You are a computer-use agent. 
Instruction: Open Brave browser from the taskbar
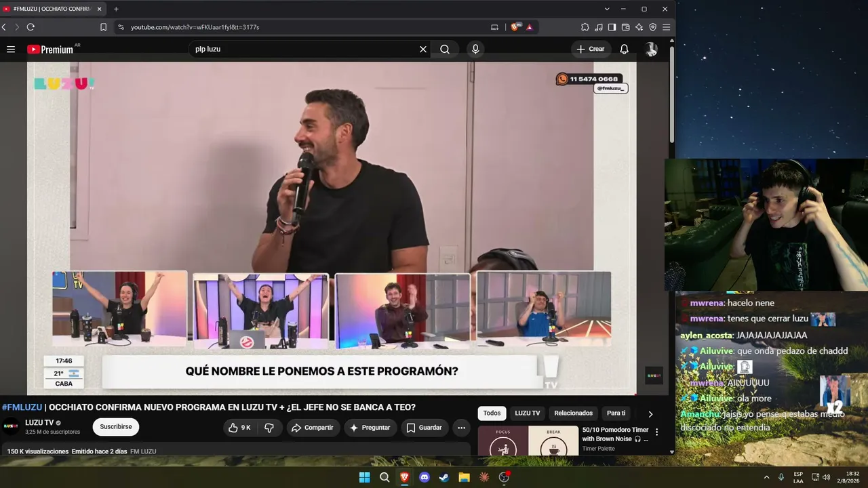pyautogui.click(x=404, y=477)
